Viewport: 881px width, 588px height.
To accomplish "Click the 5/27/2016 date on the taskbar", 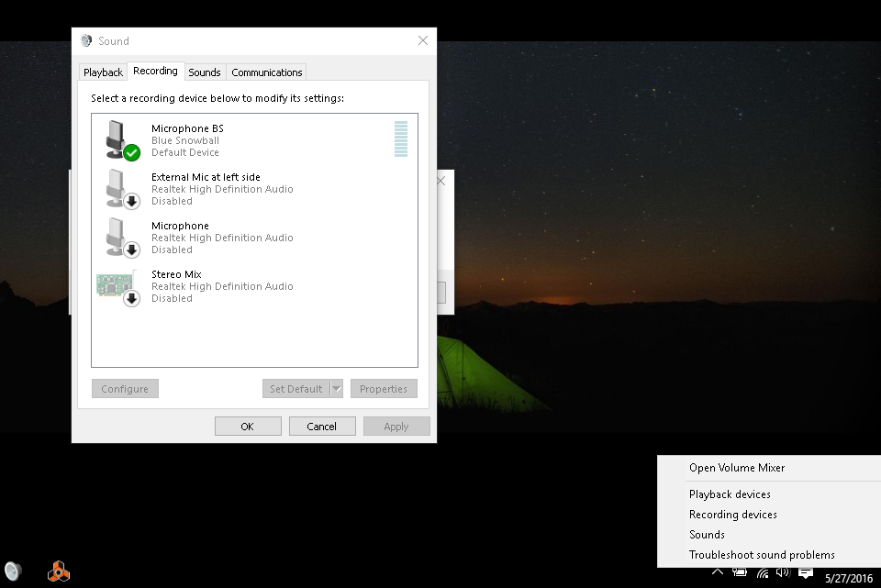I will [849, 578].
